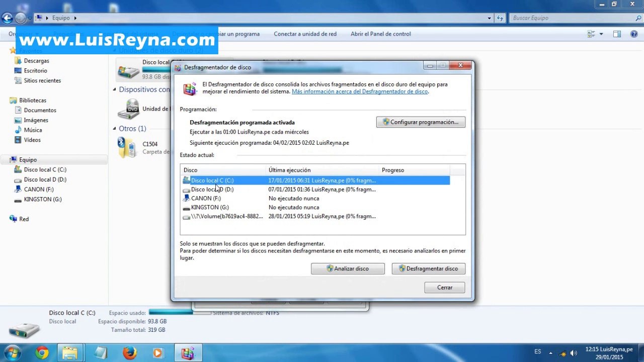The image size is (644, 362).
Task: Open the Vídeos library
Action: tap(32, 140)
